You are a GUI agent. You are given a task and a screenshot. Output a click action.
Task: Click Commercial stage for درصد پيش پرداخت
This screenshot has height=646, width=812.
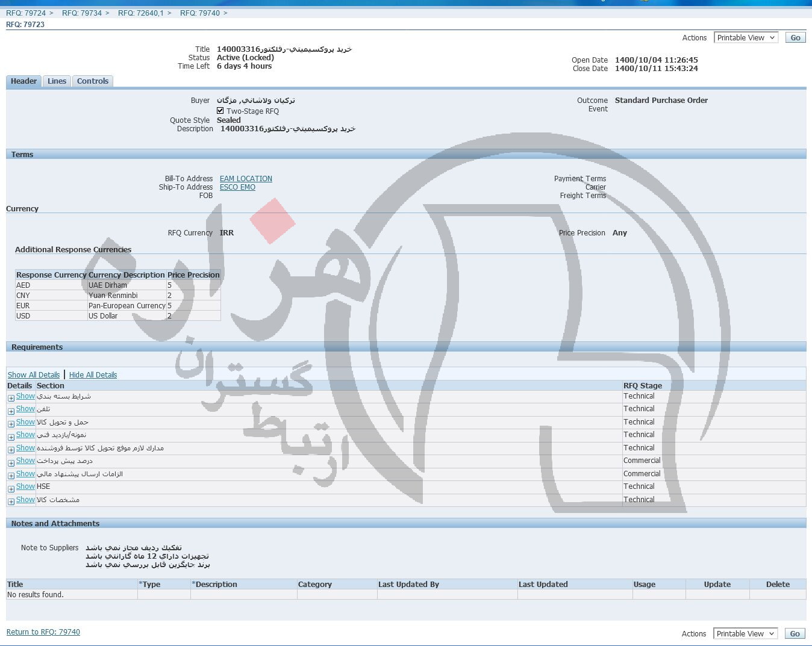(642, 461)
